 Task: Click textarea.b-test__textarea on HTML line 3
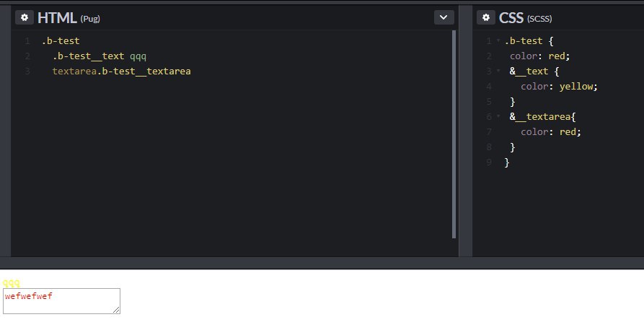(122, 71)
